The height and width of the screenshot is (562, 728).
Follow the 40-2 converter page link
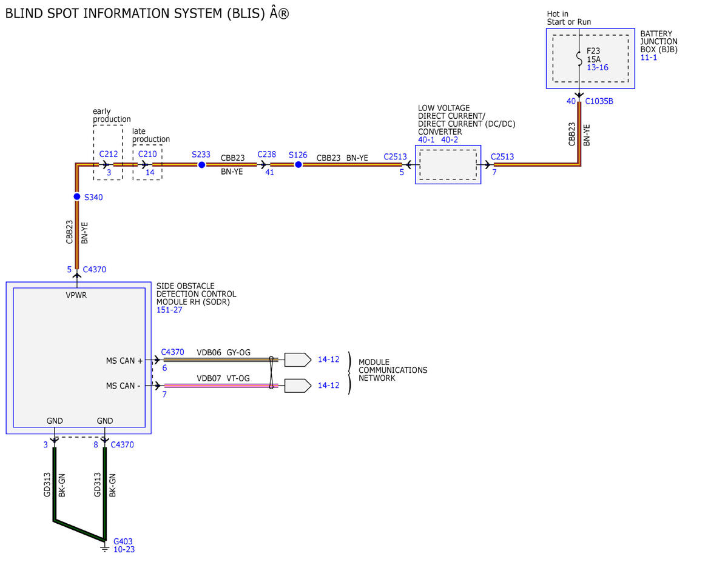pyautogui.click(x=450, y=140)
